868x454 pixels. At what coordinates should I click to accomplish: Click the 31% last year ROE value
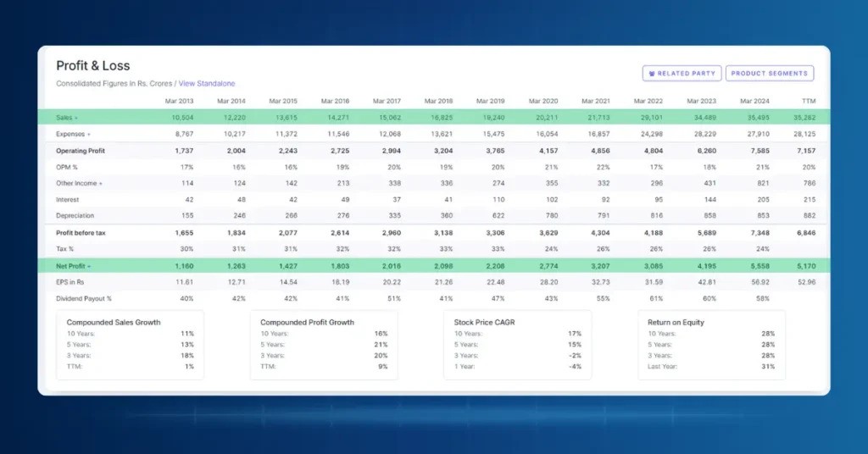pyautogui.click(x=768, y=367)
